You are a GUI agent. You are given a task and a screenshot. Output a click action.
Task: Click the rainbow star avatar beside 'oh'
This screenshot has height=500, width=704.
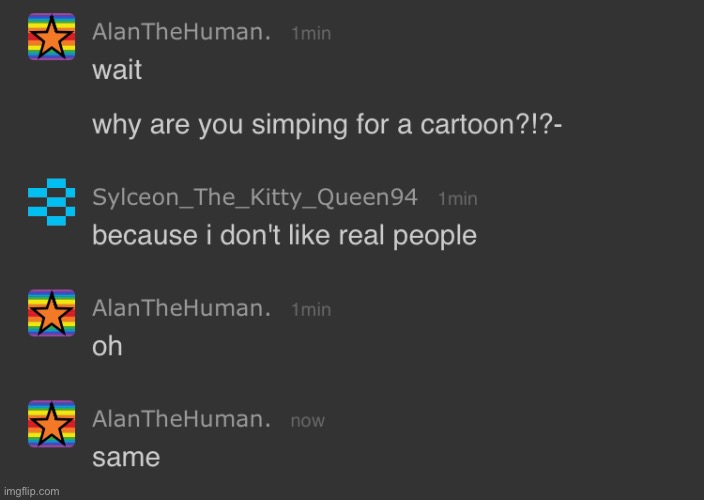pos(51,313)
